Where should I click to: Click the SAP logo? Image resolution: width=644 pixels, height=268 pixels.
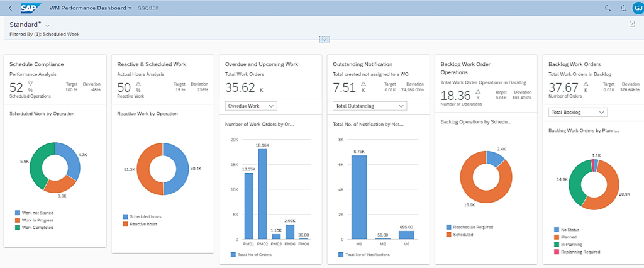pyautogui.click(x=30, y=8)
